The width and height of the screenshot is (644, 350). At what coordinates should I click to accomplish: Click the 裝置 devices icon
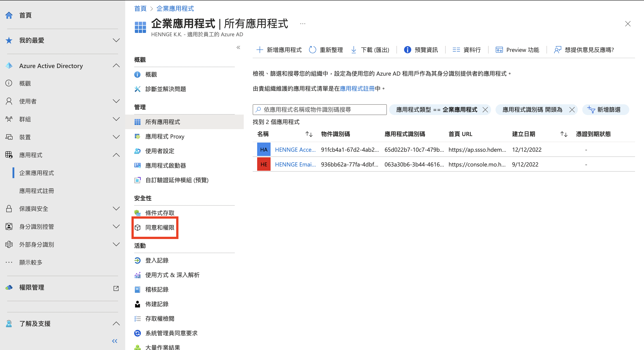pos(9,137)
